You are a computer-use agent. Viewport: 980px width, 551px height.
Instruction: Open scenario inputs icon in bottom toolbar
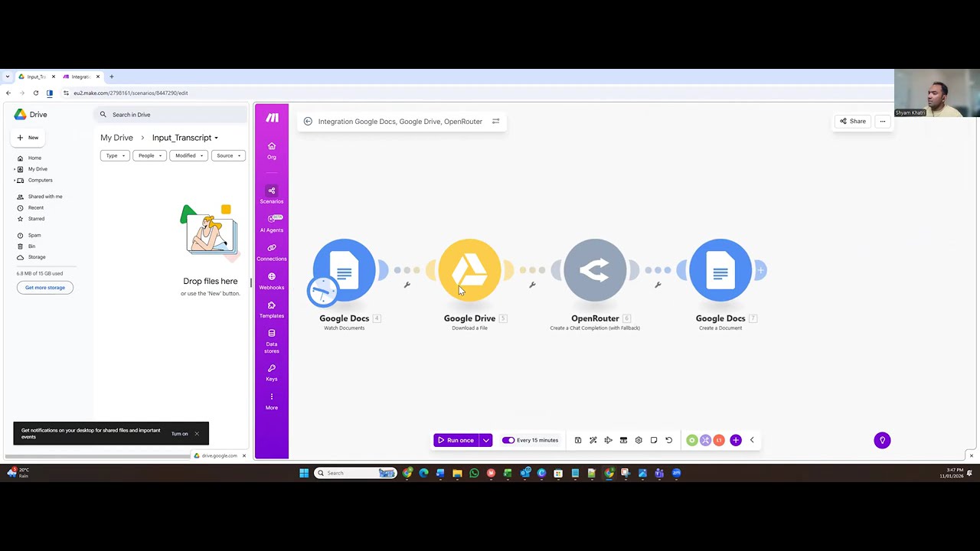pos(623,440)
